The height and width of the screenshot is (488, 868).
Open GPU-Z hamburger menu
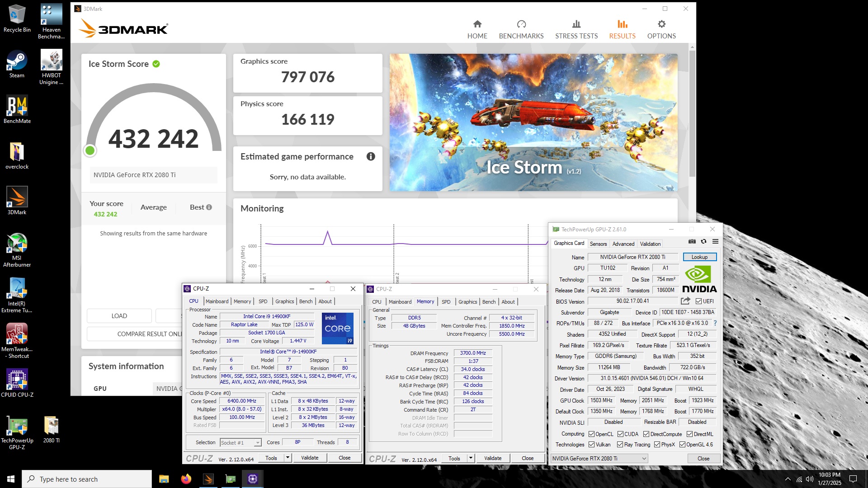coord(715,242)
